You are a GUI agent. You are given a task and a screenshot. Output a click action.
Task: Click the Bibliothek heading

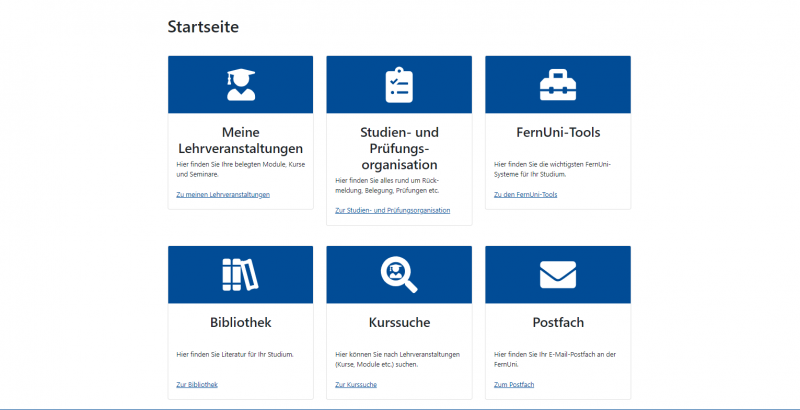[x=240, y=323]
